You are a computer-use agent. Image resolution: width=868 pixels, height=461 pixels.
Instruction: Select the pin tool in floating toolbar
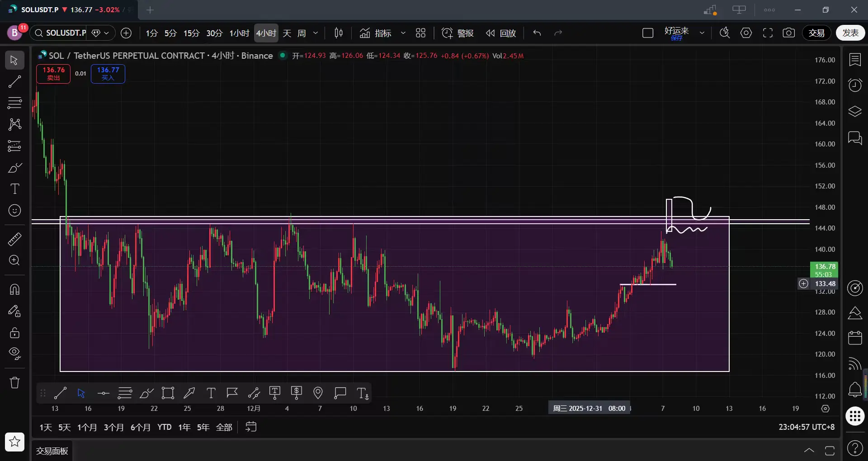click(318, 393)
